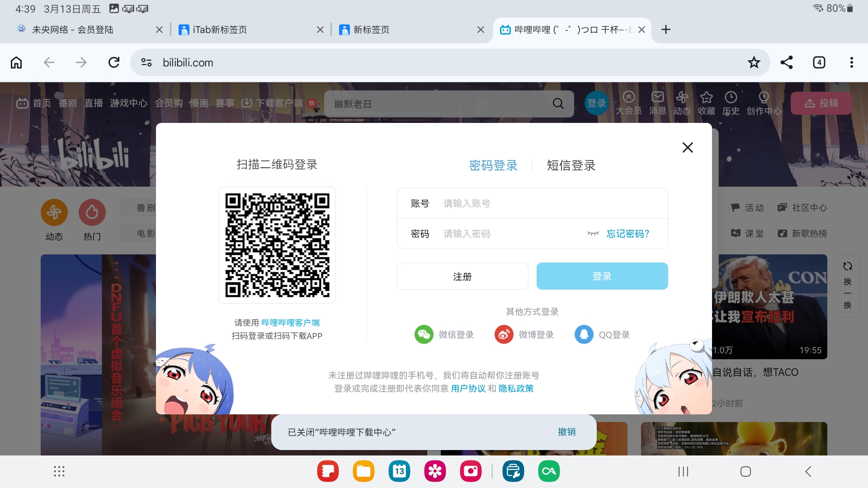
Task: Open browser three-dot menu
Action: click(851, 62)
